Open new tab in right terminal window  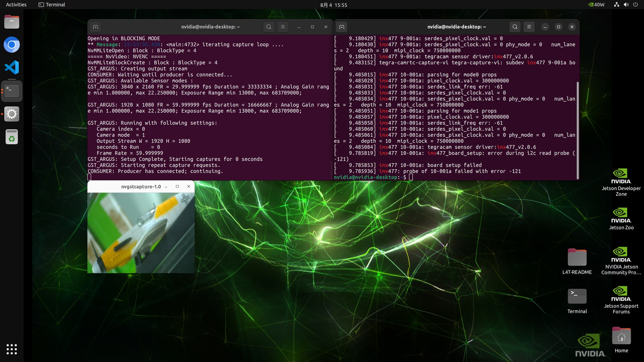(342, 27)
